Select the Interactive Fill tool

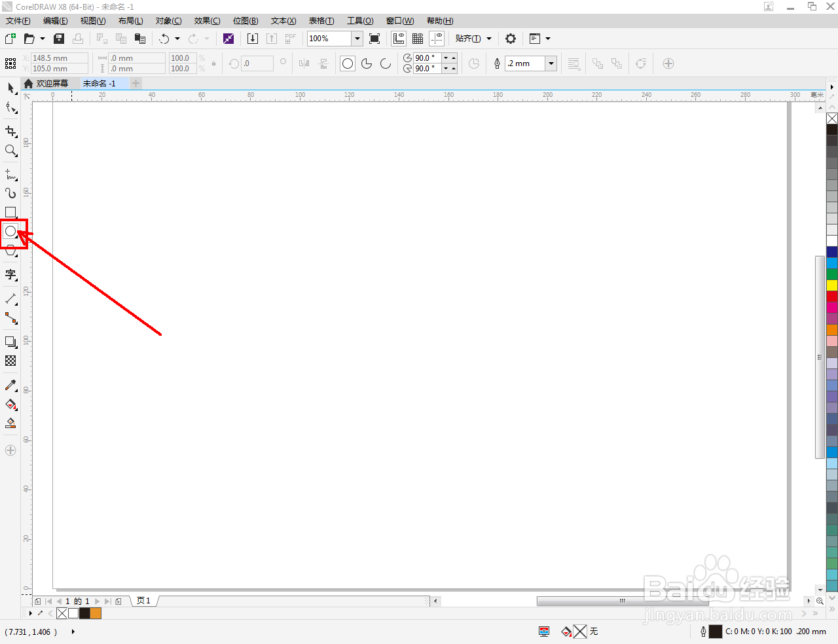pyautogui.click(x=10, y=404)
